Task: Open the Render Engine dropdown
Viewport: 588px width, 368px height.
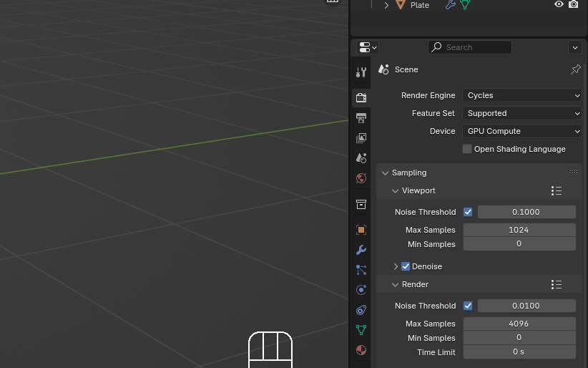Action: (x=522, y=95)
